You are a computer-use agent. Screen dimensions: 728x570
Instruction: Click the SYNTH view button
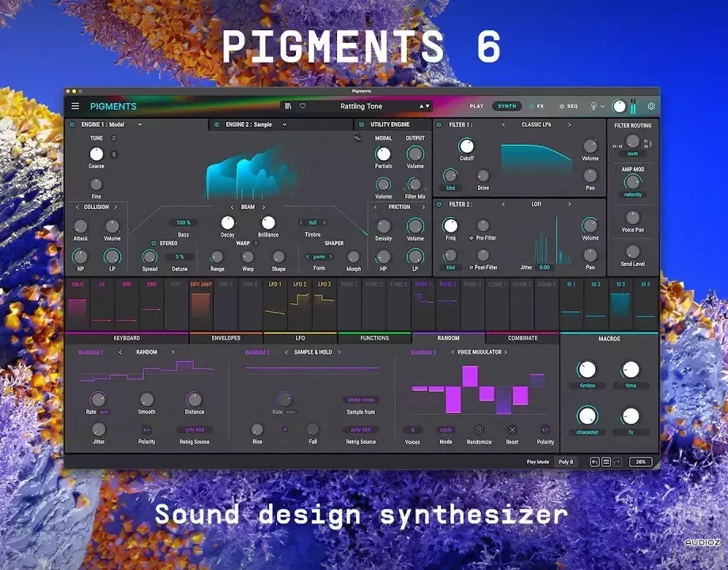click(507, 106)
